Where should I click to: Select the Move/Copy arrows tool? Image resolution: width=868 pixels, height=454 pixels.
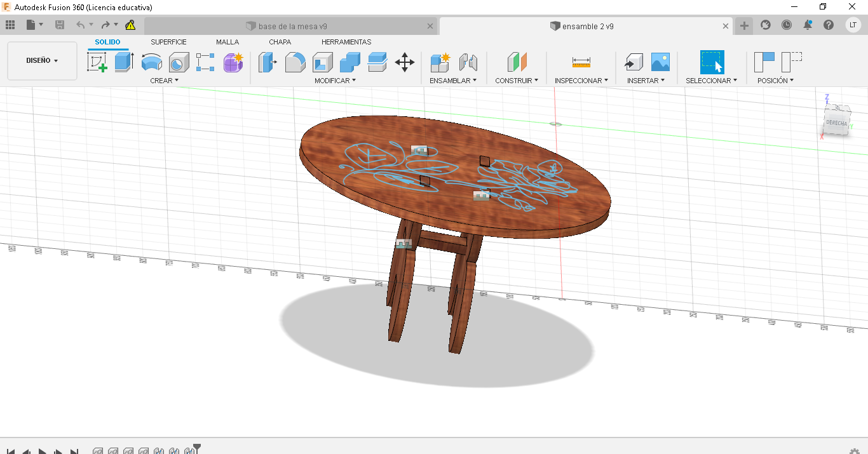tap(405, 62)
